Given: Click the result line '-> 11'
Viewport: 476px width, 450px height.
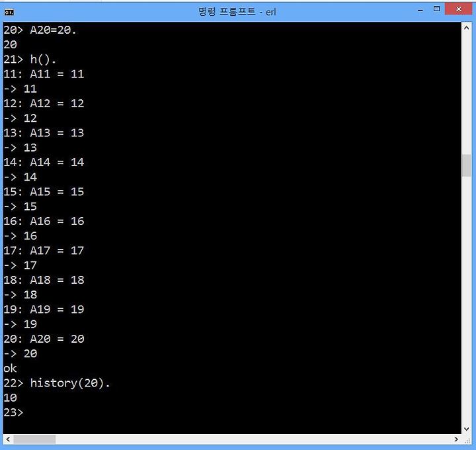Looking at the screenshot, I should 20,89.
